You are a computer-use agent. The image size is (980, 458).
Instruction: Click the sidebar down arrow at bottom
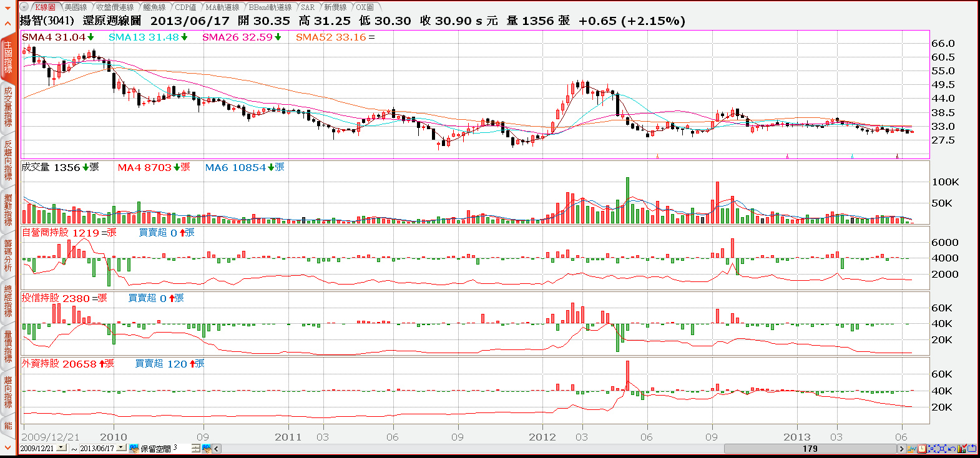pos(7,447)
